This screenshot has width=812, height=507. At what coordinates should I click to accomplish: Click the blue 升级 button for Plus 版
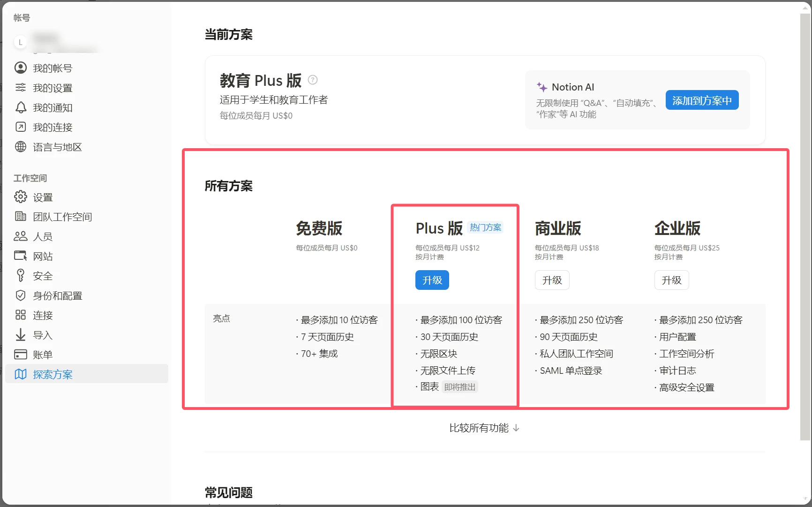[432, 280]
